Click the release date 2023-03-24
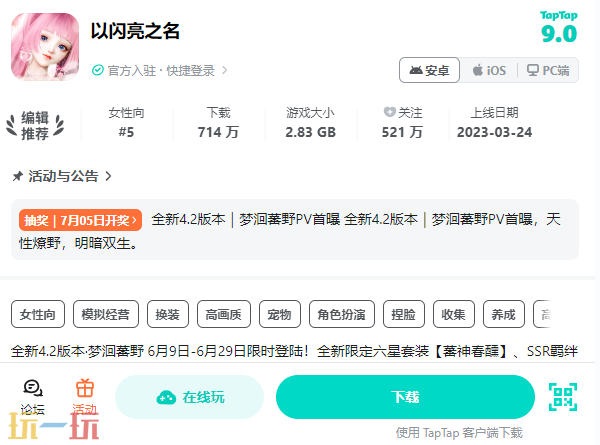600x445 pixels. tap(494, 132)
